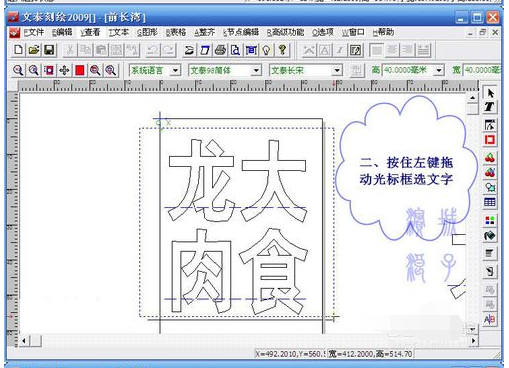
Task: Open the 高级功能 menu
Action: pyautogui.click(x=285, y=32)
